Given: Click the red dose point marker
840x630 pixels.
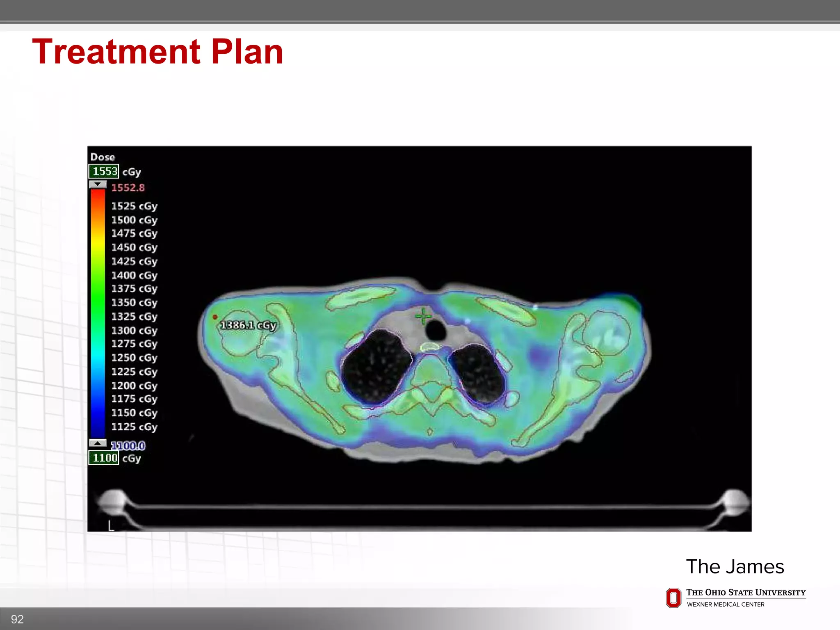Looking at the screenshot, I should pos(215,317).
